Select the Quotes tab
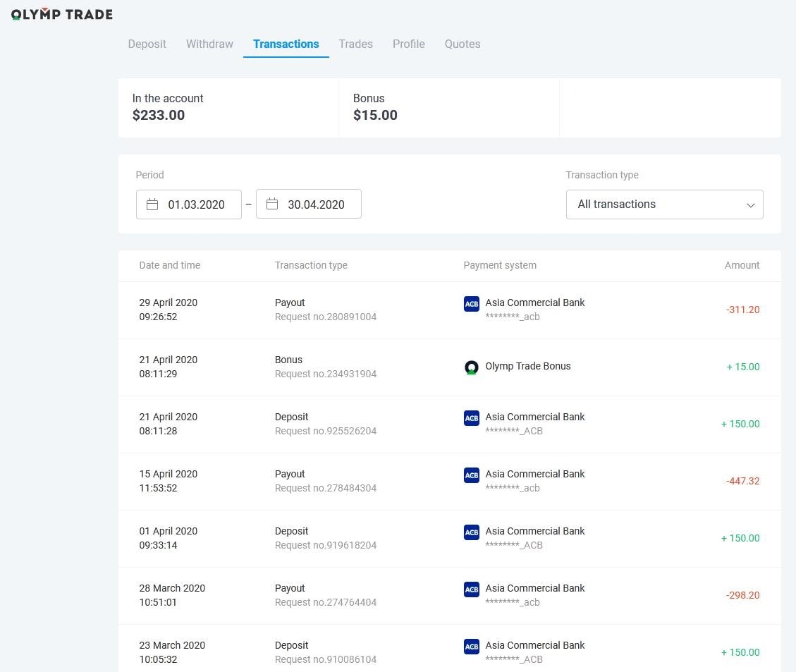Screen dimensions: 796x672 [463, 44]
